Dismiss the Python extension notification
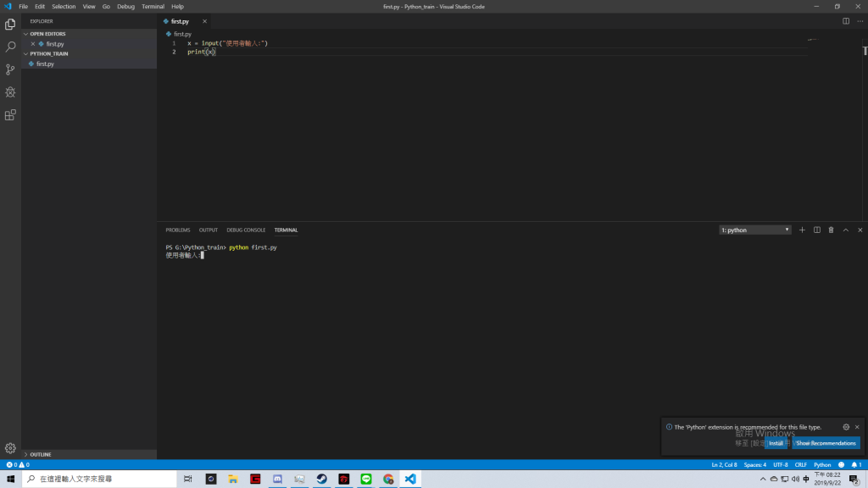This screenshot has height=488, width=868. [x=857, y=427]
